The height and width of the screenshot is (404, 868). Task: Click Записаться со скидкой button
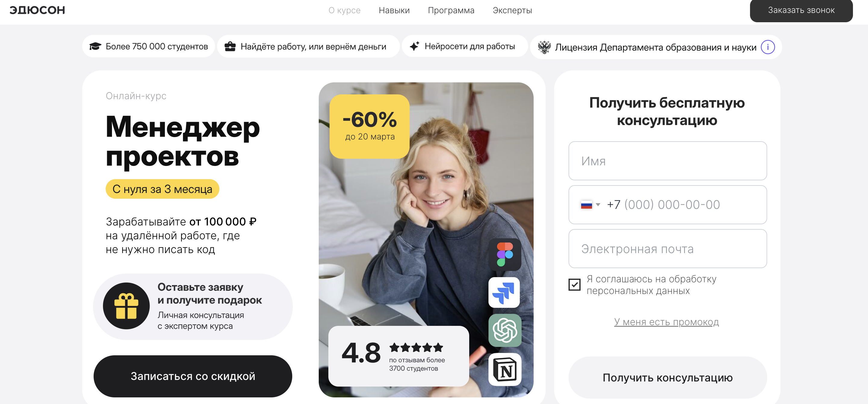(193, 376)
